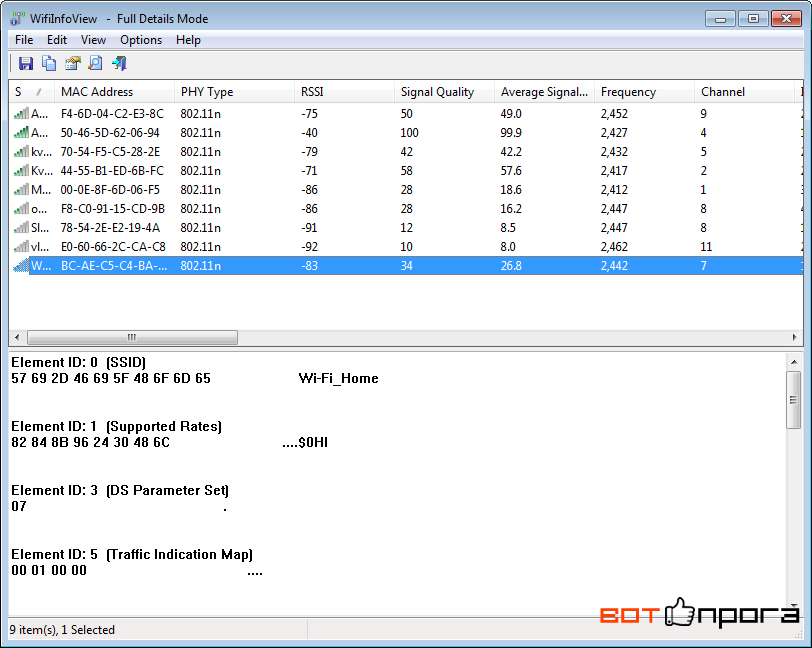The width and height of the screenshot is (812, 648).
Task: Select MAC address 44-55-B1-ED-6B-FC
Action: point(112,170)
